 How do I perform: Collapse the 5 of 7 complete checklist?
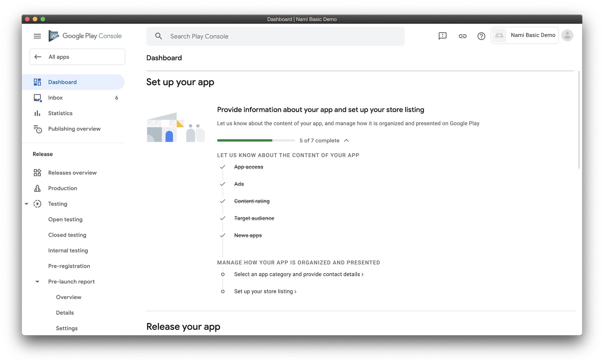click(346, 140)
